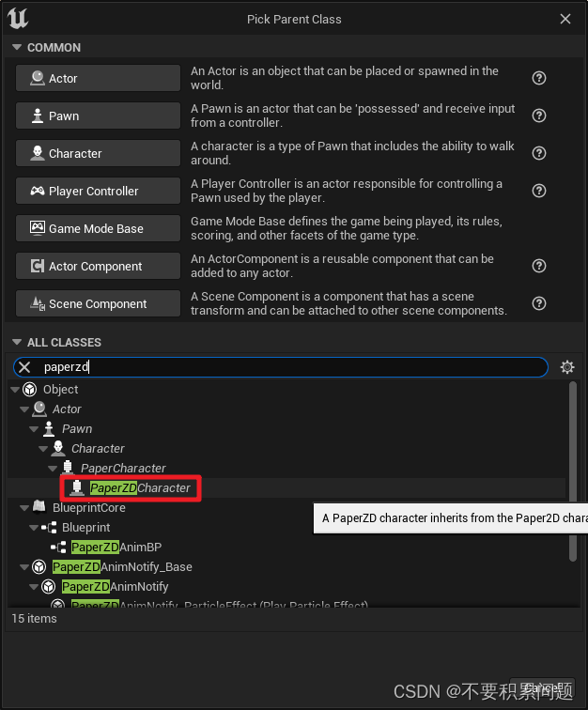The width and height of the screenshot is (588, 710).
Task: Click the PaperZDAnimBP row icon
Action: pyautogui.click(x=58, y=548)
